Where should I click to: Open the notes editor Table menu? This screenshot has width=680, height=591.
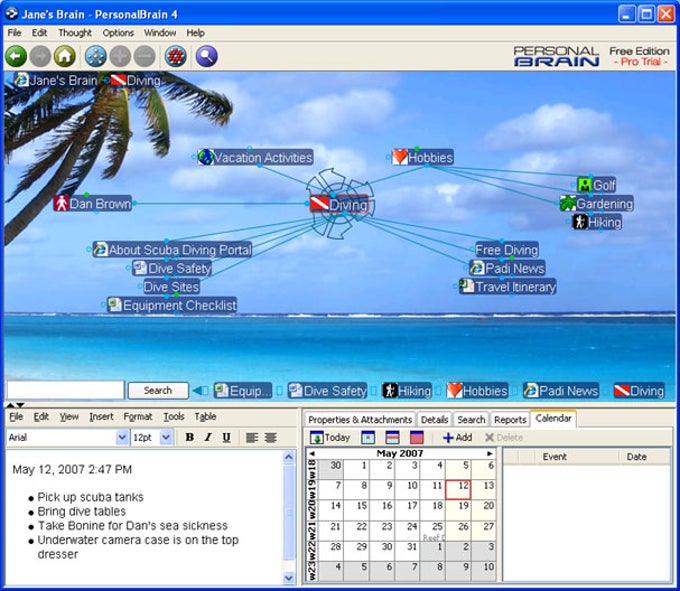[x=206, y=417]
